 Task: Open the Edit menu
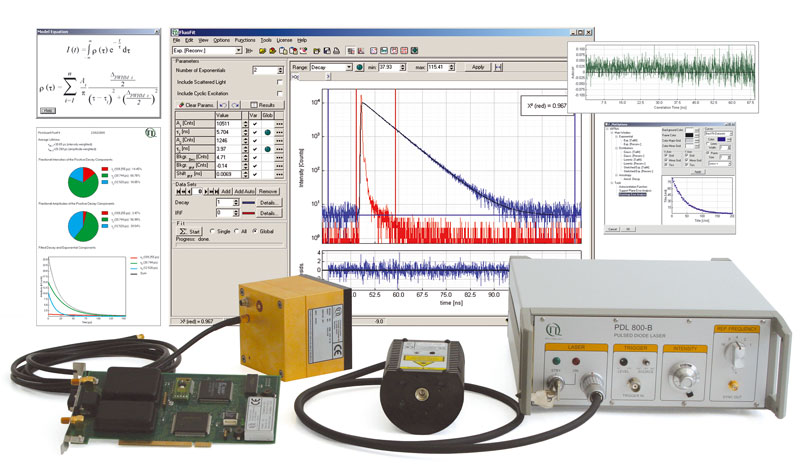(x=189, y=40)
